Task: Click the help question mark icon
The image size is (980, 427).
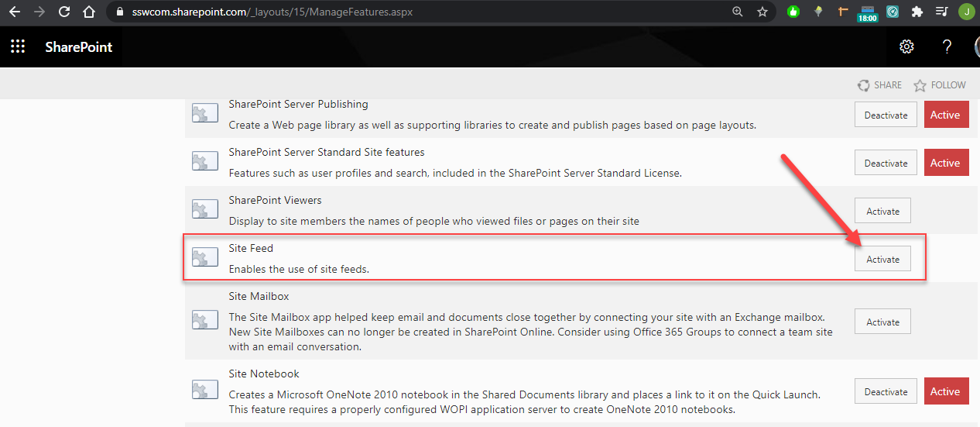Action: [x=947, y=46]
